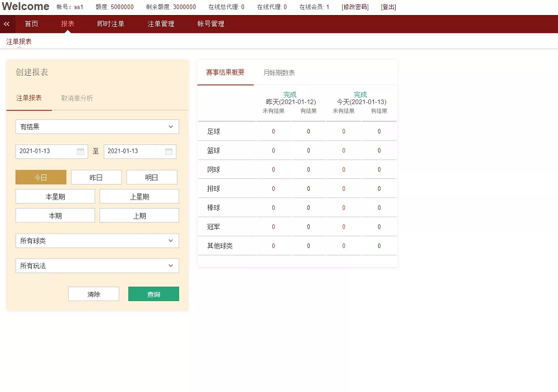558x392 pixels.
Task: Open the 所有玩法 play type dropdown
Action: pyautogui.click(x=97, y=265)
